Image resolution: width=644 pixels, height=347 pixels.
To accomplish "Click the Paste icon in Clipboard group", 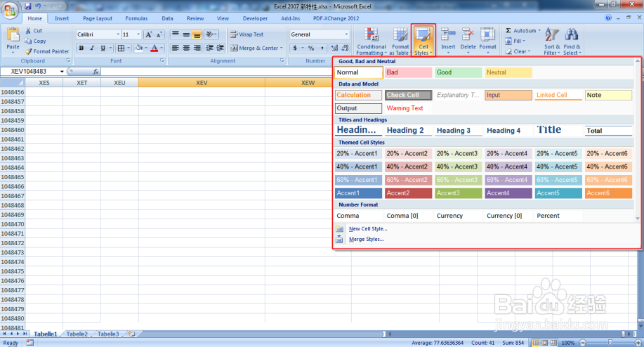I will 13,35.
